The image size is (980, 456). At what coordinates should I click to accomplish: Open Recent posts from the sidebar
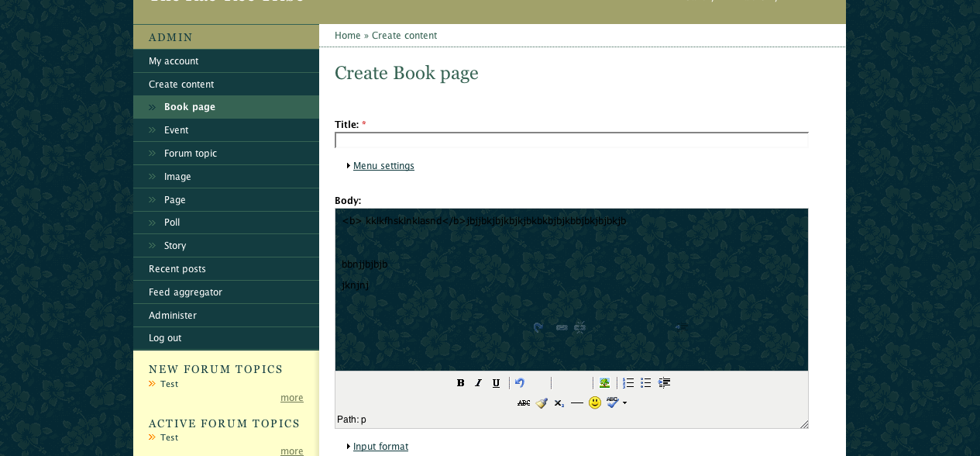[x=226, y=269]
